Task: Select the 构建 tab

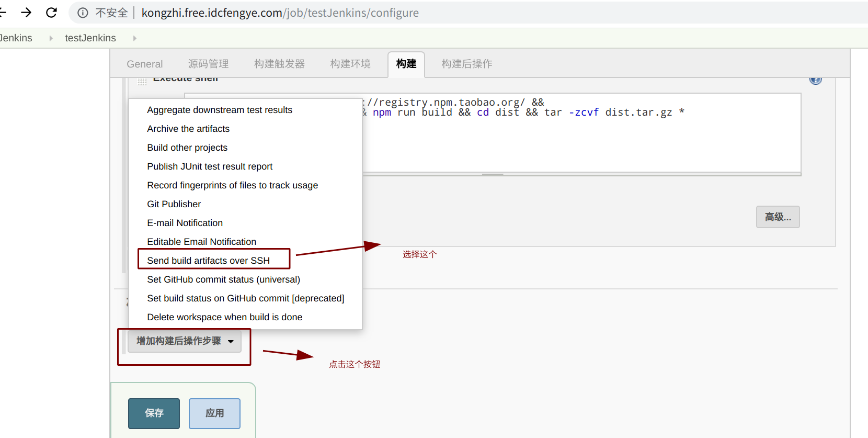Action: tap(406, 64)
